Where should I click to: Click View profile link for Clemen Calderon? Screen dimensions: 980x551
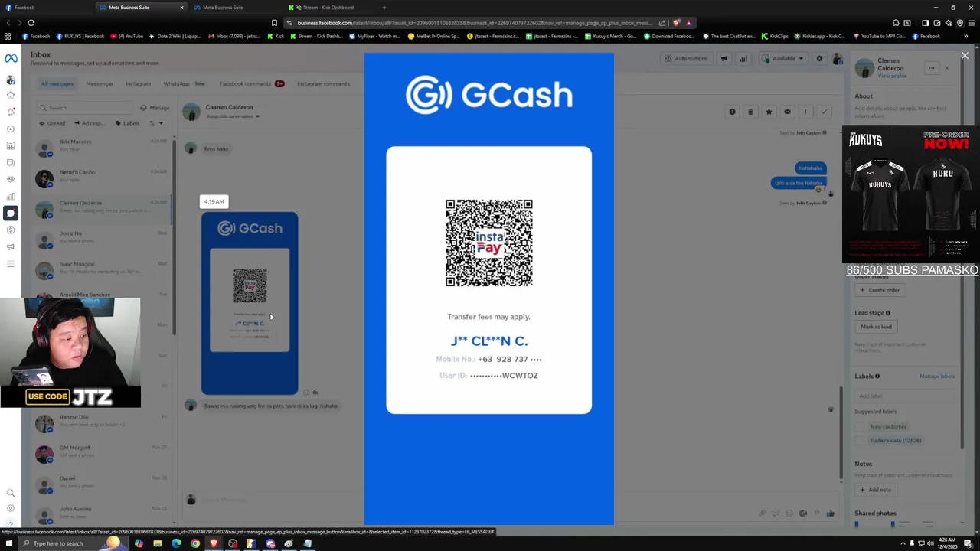point(892,76)
